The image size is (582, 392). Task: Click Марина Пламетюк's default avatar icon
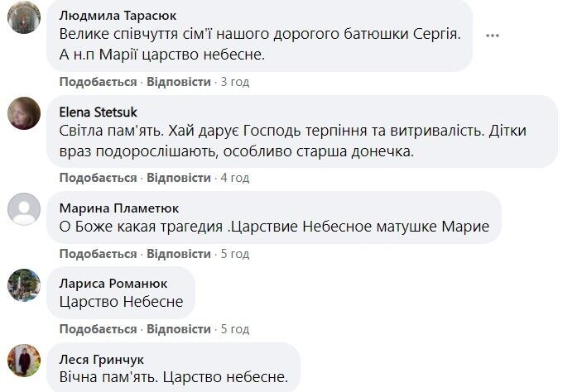[x=24, y=208]
